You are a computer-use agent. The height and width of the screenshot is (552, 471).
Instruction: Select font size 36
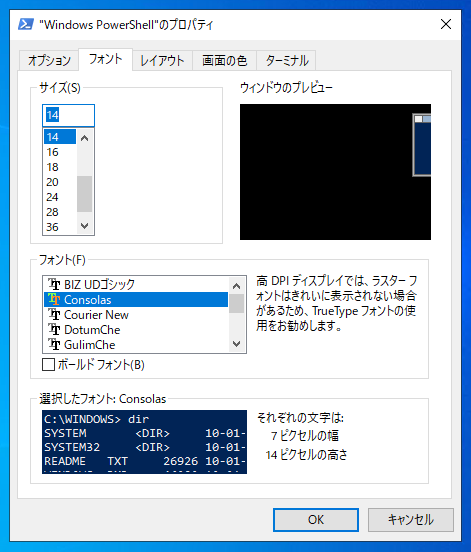tap(60, 227)
